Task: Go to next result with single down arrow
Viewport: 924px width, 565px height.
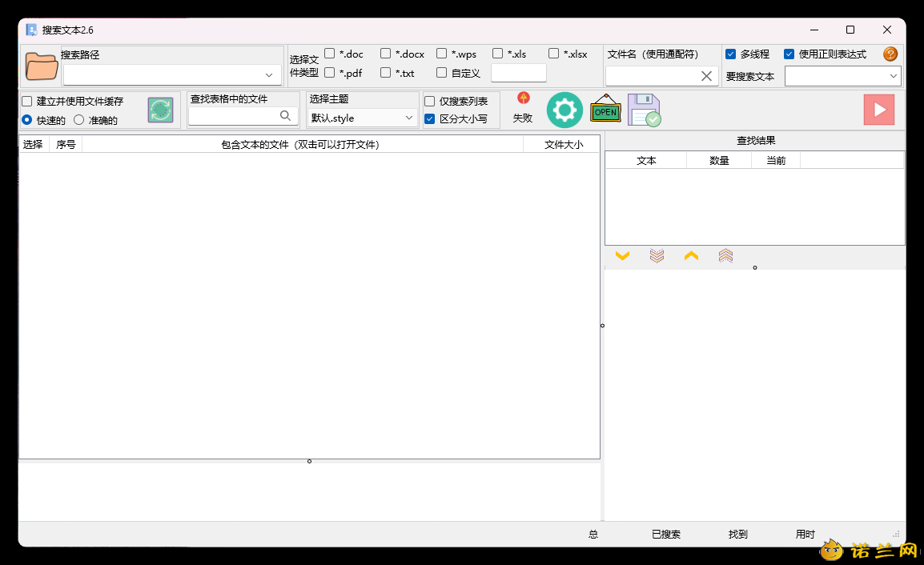Action: 622,256
